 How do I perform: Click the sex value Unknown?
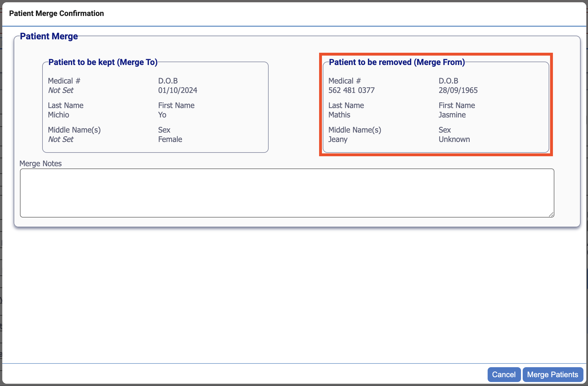click(454, 139)
